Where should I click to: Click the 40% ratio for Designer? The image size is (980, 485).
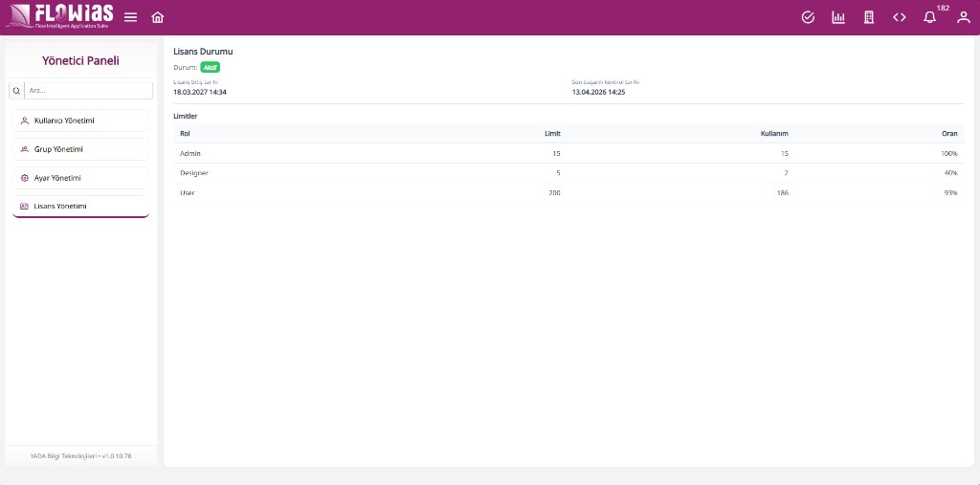950,173
